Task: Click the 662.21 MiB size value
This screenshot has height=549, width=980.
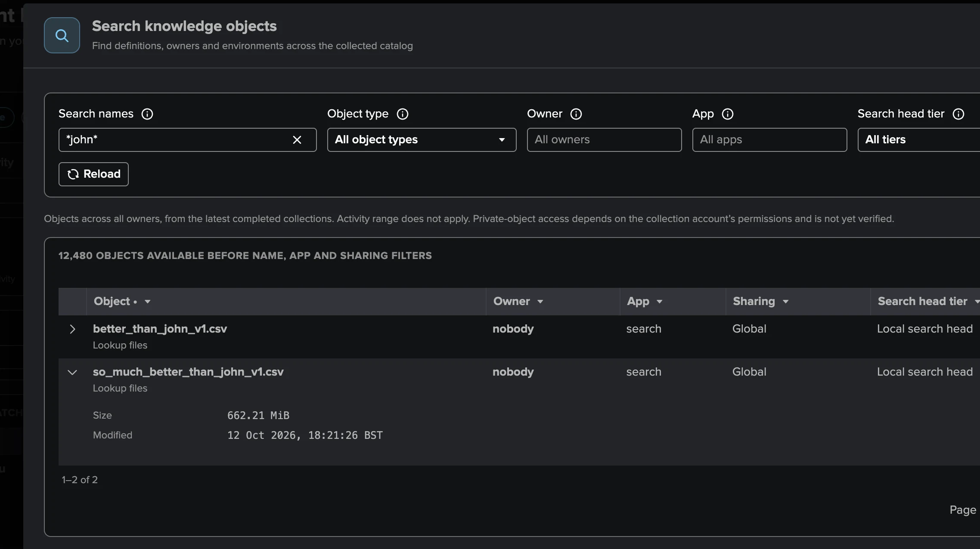Action: (258, 416)
